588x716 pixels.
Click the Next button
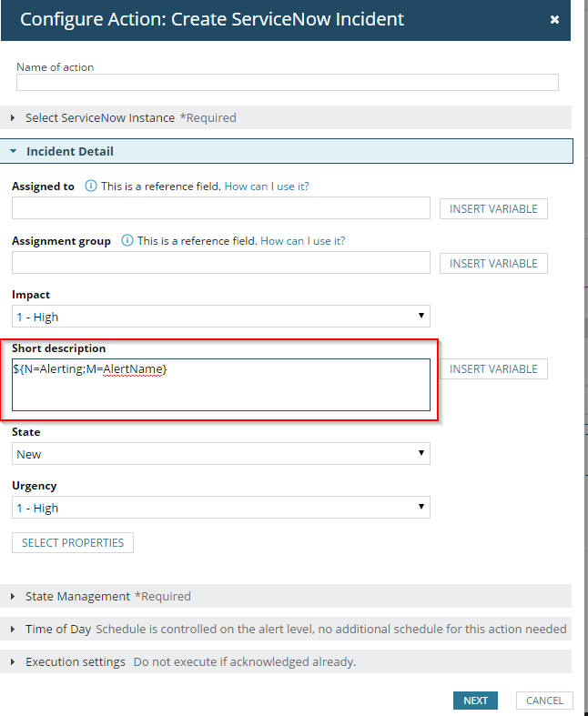475,701
